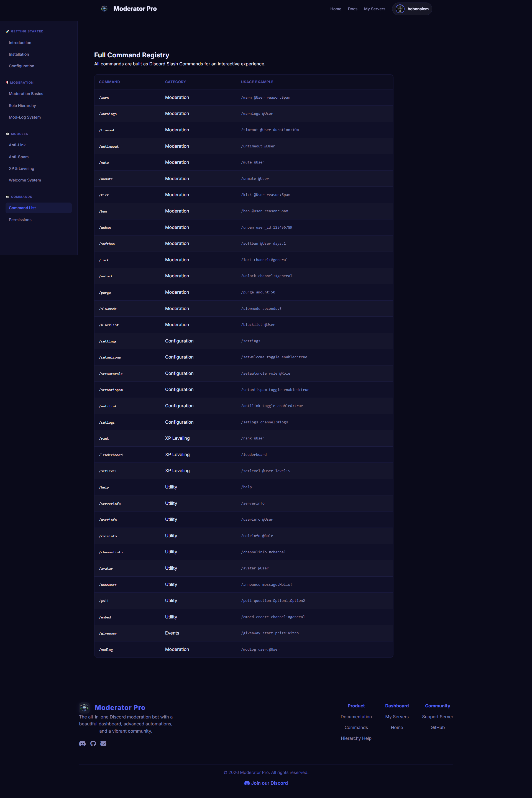
Task: Click the footer Discord icon
Action: point(83,743)
